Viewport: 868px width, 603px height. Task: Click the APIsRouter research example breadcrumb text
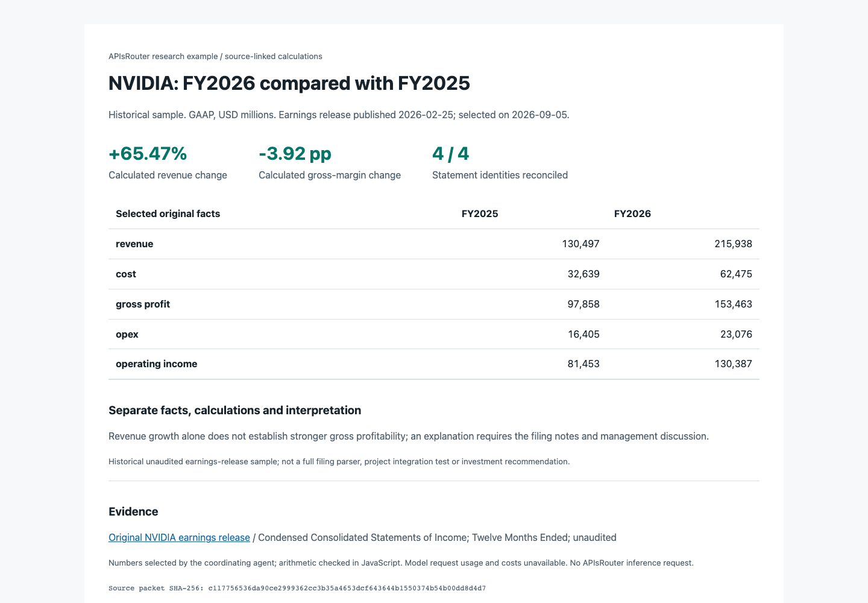(x=163, y=56)
